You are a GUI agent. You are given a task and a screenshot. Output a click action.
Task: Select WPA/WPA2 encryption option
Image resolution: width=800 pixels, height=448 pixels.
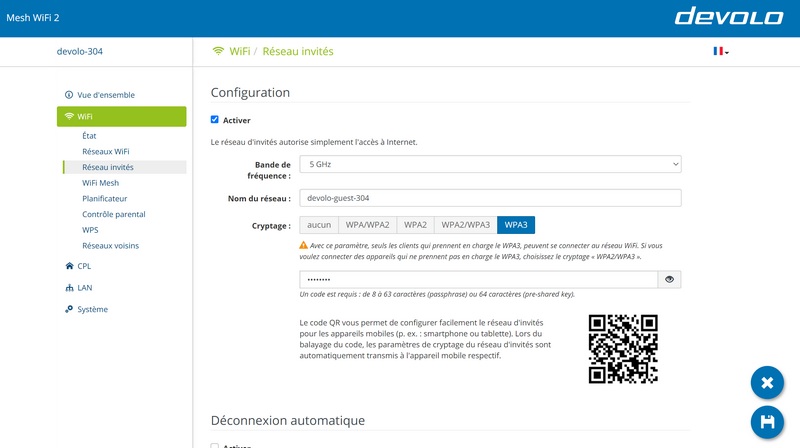[367, 225]
